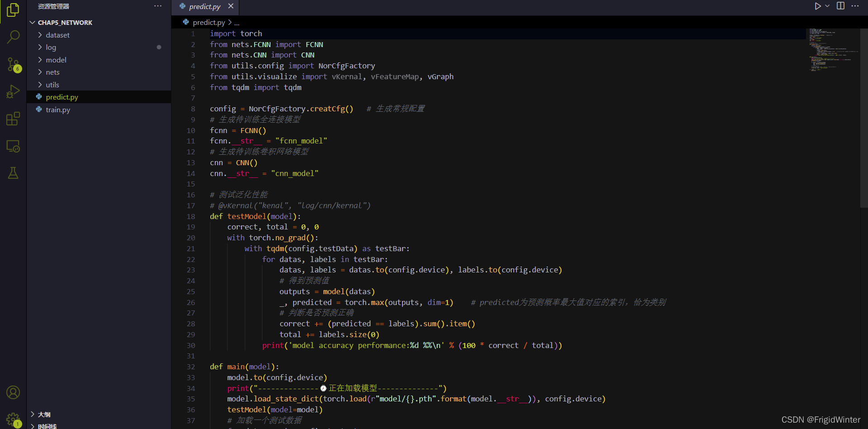
Task: Click the "fcnn_model" string on line 11
Action: pyautogui.click(x=301, y=141)
